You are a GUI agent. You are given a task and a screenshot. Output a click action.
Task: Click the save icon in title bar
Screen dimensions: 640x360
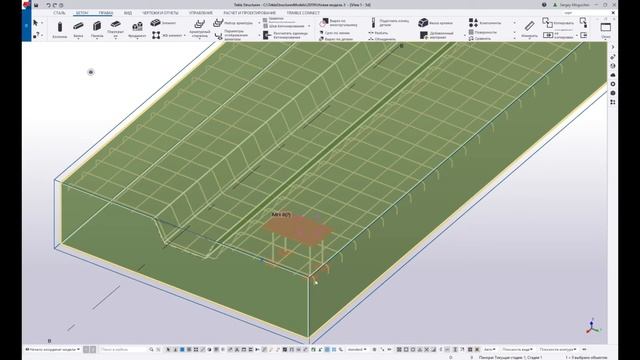pyautogui.click(x=36, y=5)
